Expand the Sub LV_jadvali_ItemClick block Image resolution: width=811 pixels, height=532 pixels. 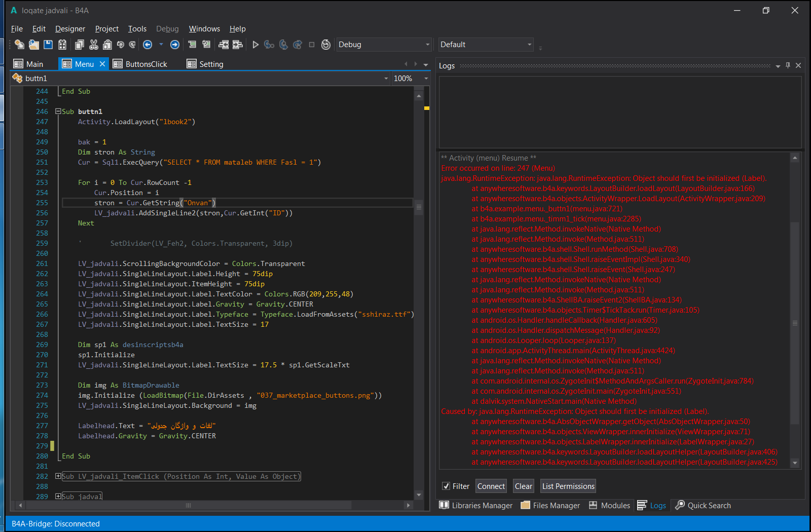[58, 476]
